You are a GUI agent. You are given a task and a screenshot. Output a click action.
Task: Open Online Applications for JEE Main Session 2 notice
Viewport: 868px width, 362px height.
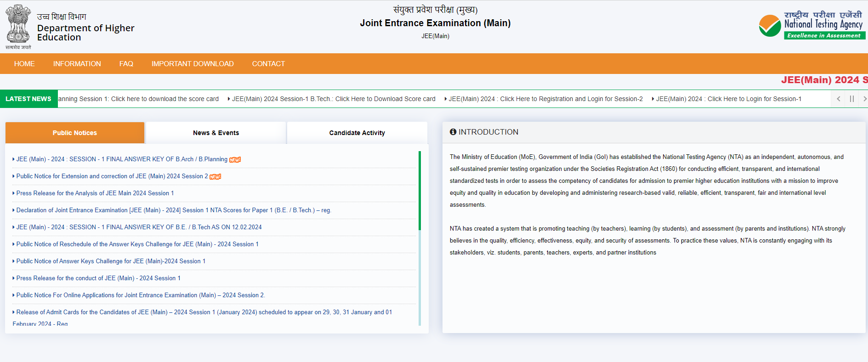pyautogui.click(x=141, y=295)
